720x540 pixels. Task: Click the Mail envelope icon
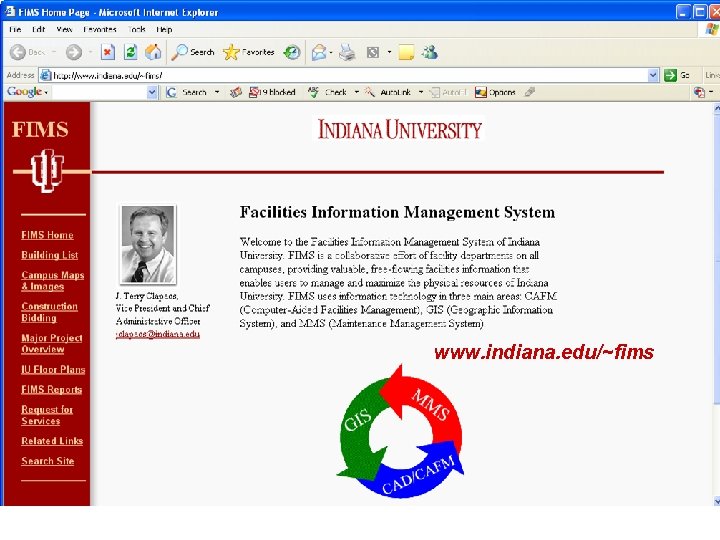pyautogui.click(x=318, y=52)
